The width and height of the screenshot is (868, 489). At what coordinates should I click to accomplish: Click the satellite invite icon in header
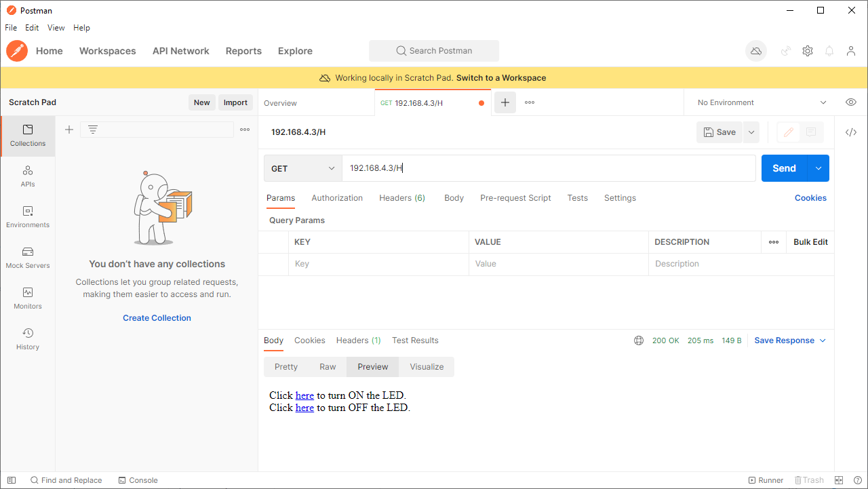point(786,51)
